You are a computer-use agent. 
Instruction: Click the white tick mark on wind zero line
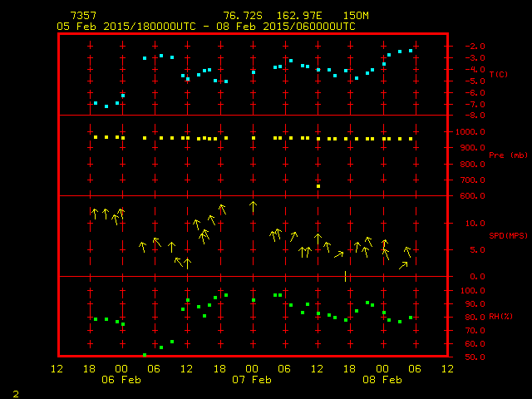[345, 276]
